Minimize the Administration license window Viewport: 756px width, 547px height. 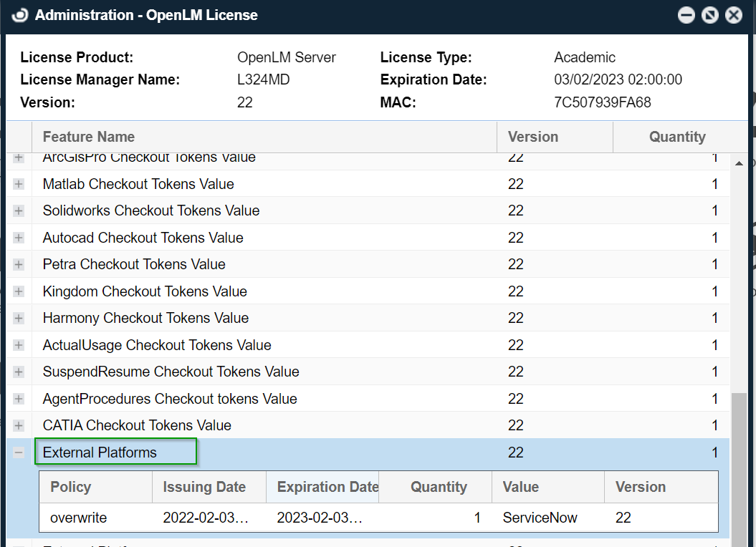click(x=686, y=15)
